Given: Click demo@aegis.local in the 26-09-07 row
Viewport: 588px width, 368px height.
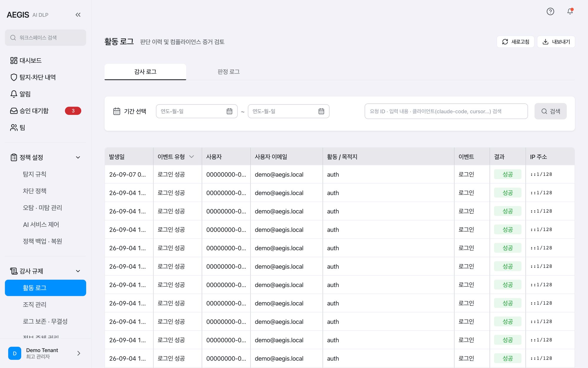Looking at the screenshot, I should click(279, 174).
